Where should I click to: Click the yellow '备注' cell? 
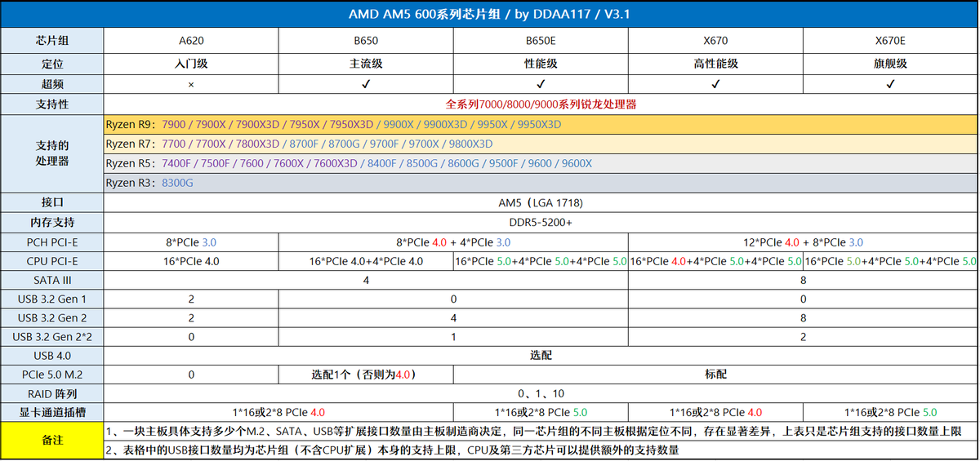coord(51,441)
